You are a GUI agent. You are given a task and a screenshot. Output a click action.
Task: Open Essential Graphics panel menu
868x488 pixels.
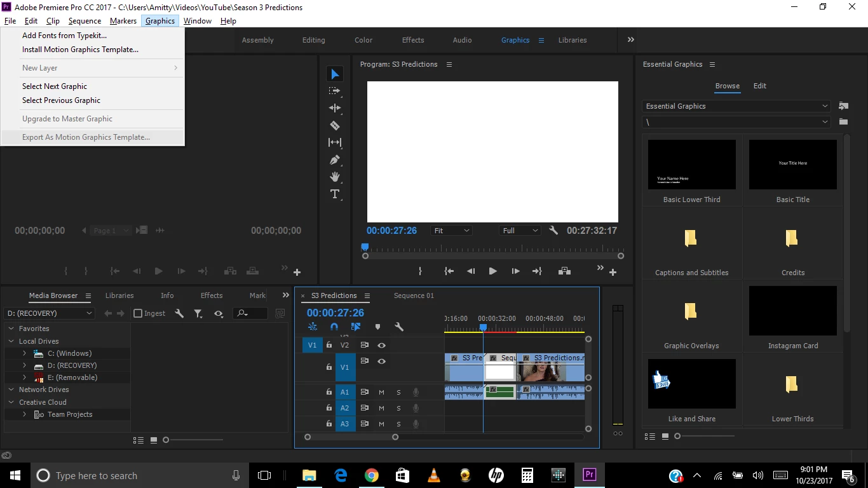point(712,64)
